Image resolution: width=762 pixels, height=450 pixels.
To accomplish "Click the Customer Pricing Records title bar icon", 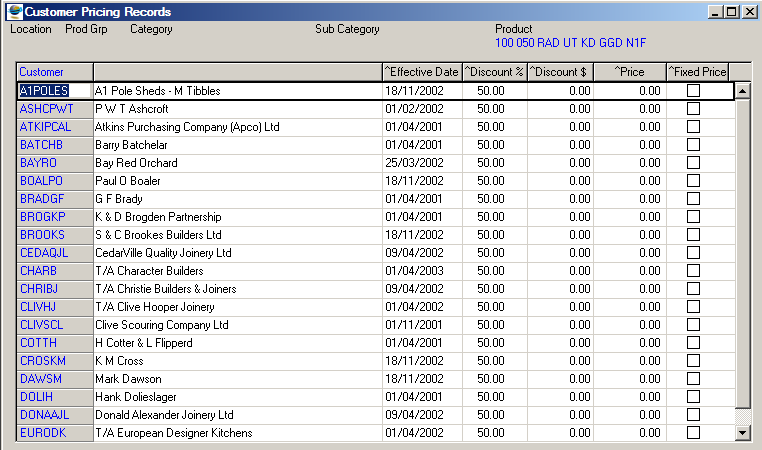I will (x=15, y=12).
